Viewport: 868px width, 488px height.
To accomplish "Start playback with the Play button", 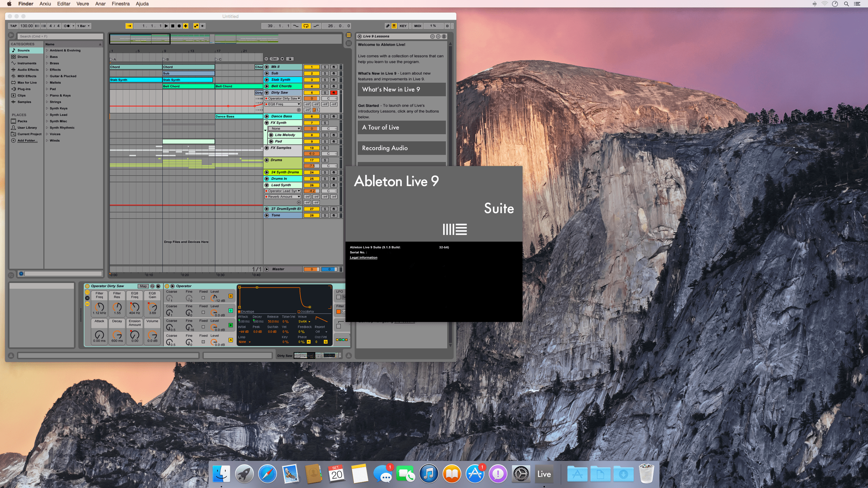I will [x=166, y=26].
